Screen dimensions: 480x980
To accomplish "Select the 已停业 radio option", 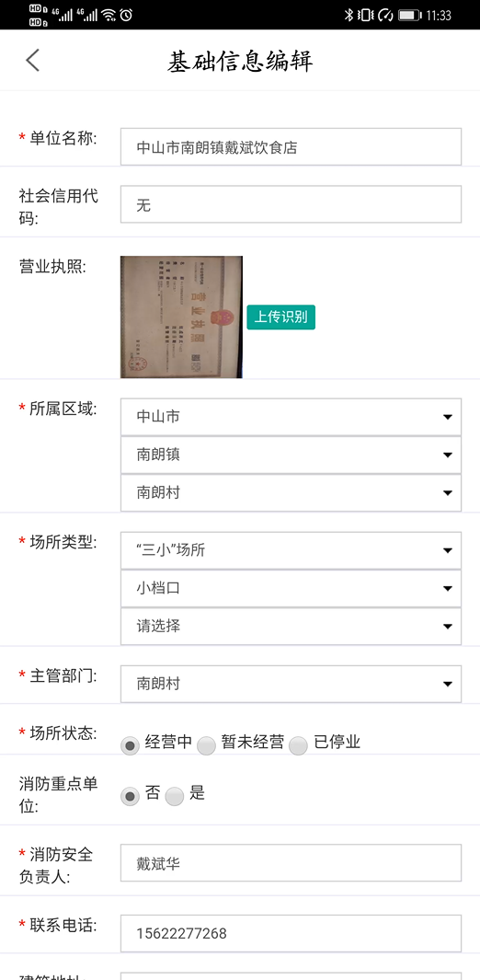I will (x=298, y=745).
